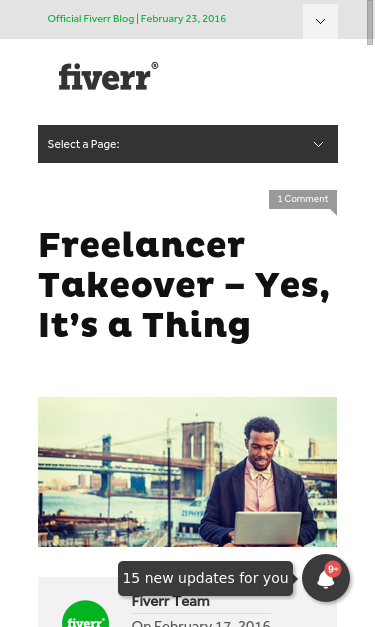Click the Fiverr logo in the header

(108, 76)
